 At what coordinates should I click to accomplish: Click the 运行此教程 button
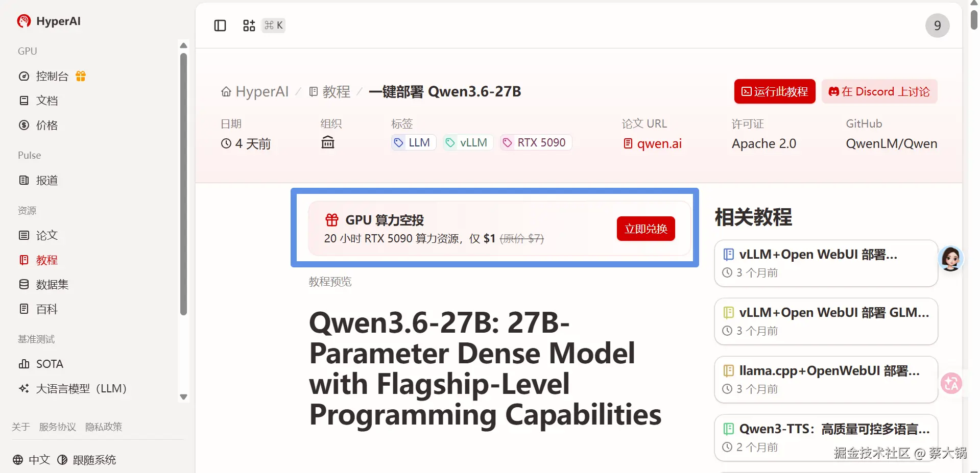click(x=775, y=92)
